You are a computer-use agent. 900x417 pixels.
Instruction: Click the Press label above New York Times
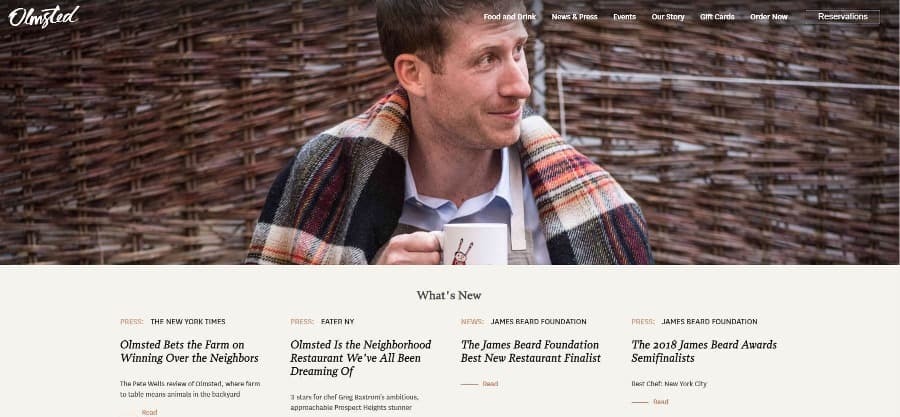(x=131, y=322)
